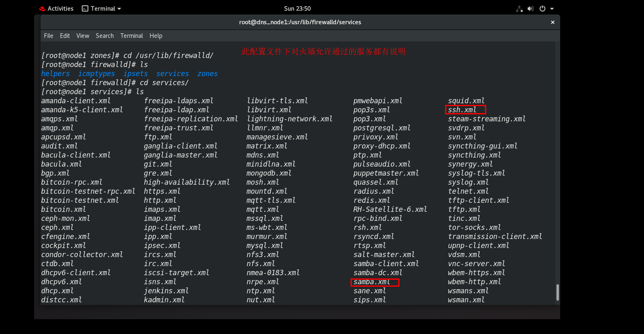Click postgresql.xml file name

point(382,128)
